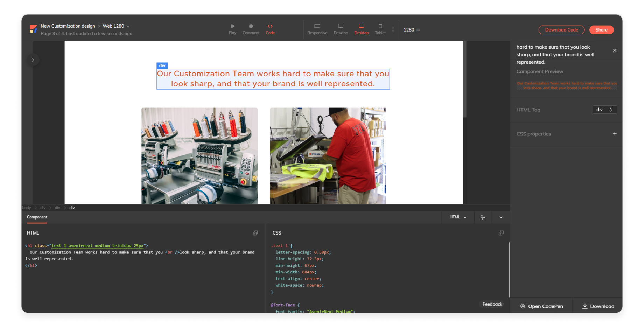Click the embroidery machine image
This screenshot has height=327, width=644.
point(199,156)
